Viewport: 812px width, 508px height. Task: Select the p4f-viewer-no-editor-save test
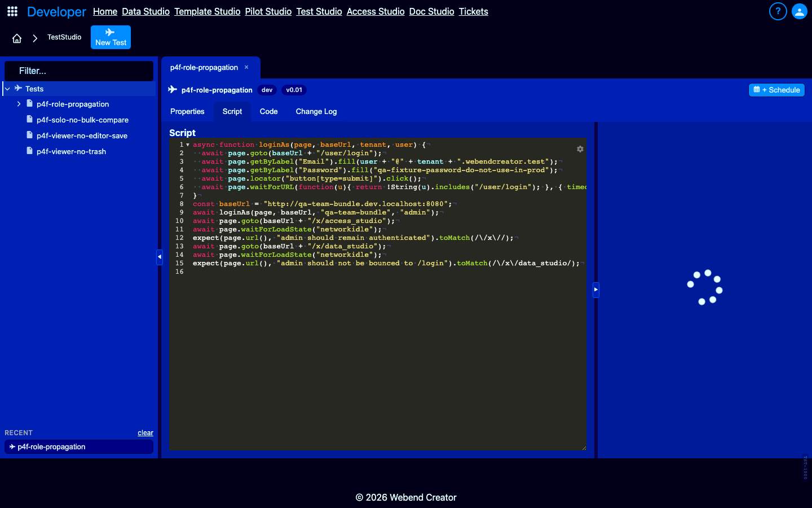(x=82, y=135)
